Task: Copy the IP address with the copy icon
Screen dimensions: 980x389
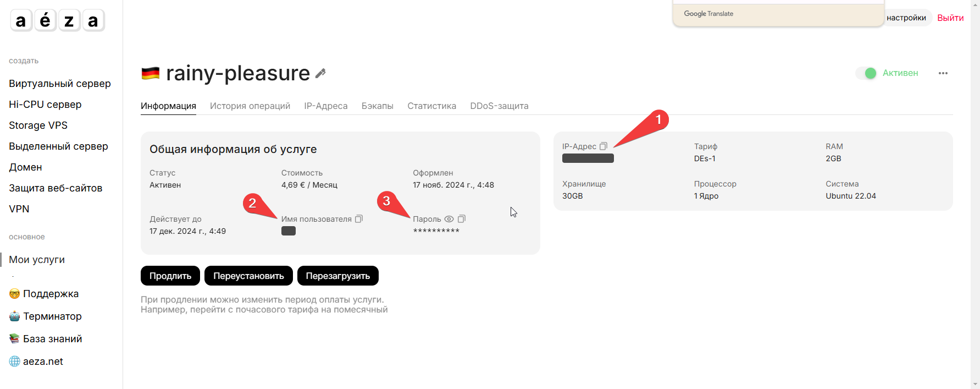Action: coord(603,146)
